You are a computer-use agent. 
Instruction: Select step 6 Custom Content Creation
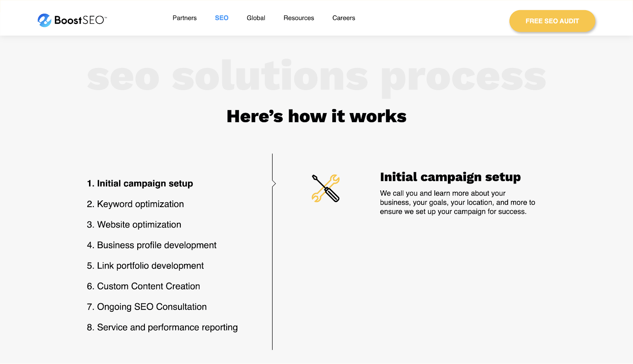click(x=143, y=286)
